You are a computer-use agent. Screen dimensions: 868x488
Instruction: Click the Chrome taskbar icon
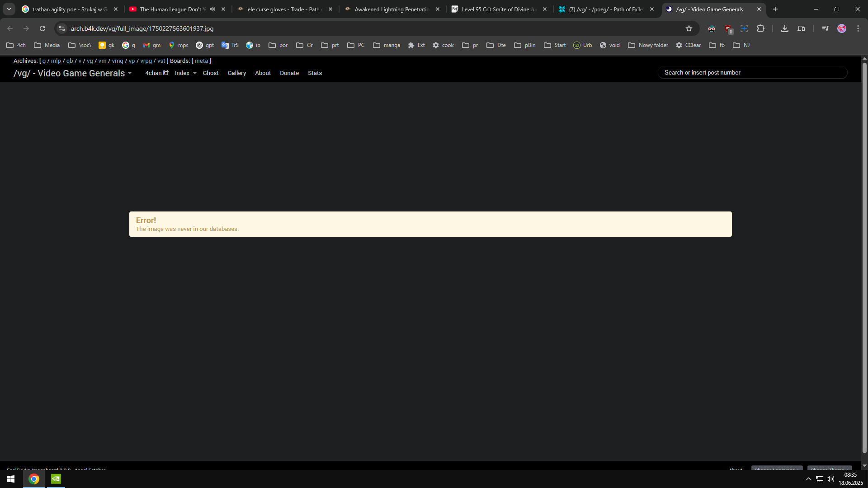click(34, 479)
